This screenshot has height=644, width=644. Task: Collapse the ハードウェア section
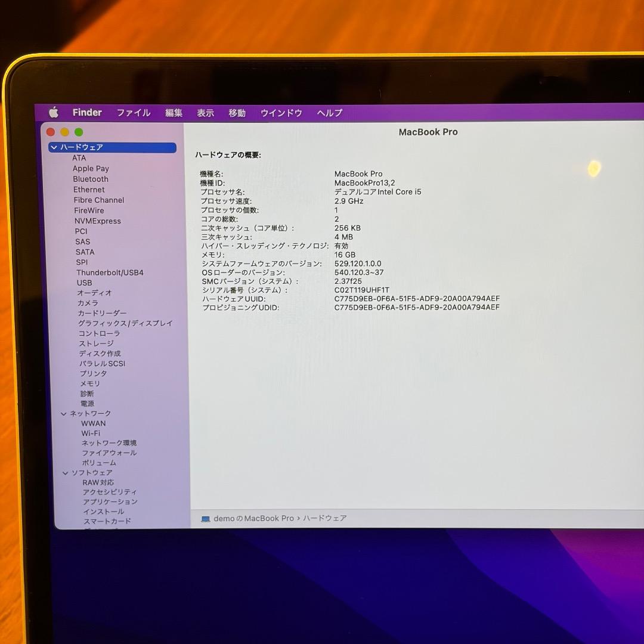pos(54,147)
